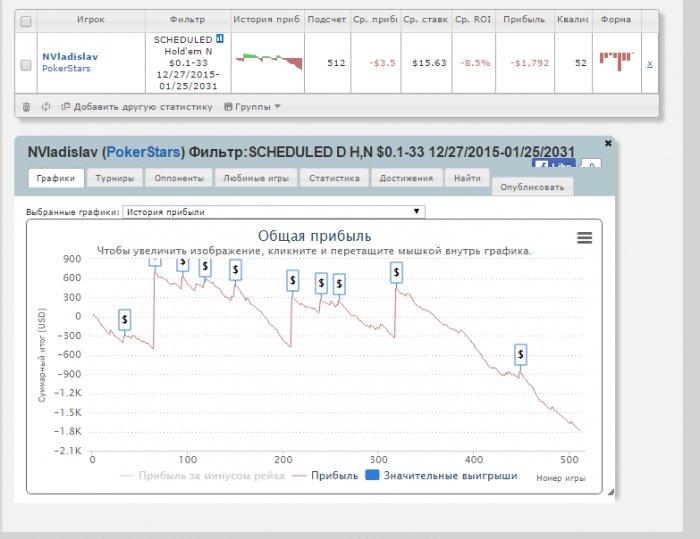Switch to the Статистика tab
Viewport: 700px width, 539px height.
click(334, 178)
